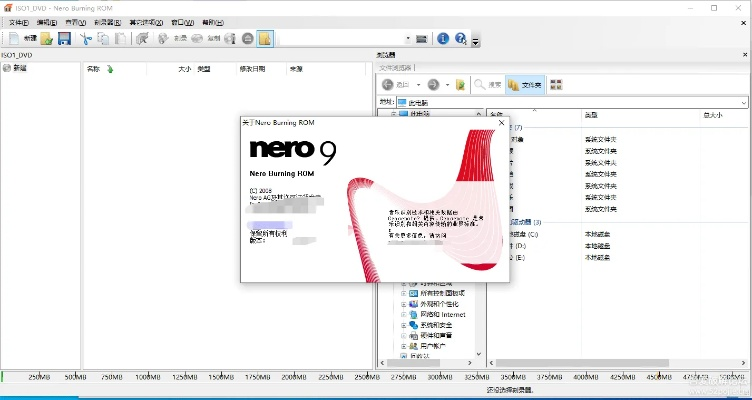Click the browser Back arrow icon
Screen dimensions: 752x400
[389, 85]
